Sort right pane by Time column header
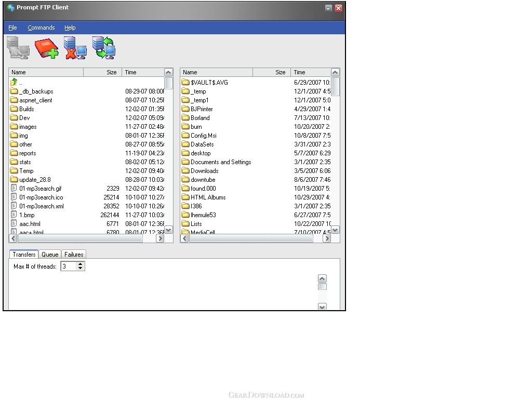This screenshot has height=399, width=532. 311,72
